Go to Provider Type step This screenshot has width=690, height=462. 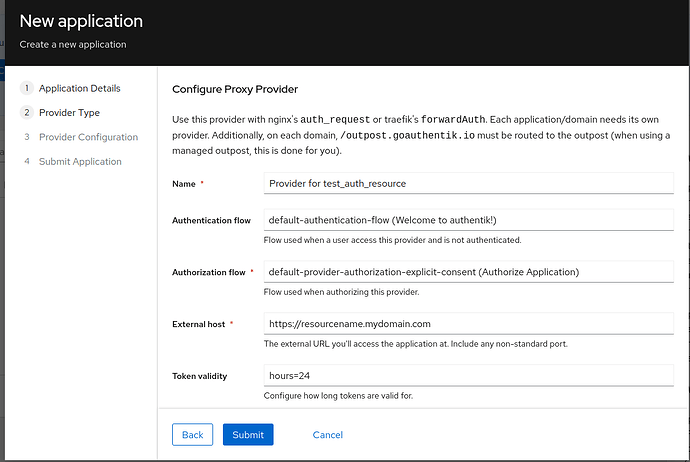point(69,113)
